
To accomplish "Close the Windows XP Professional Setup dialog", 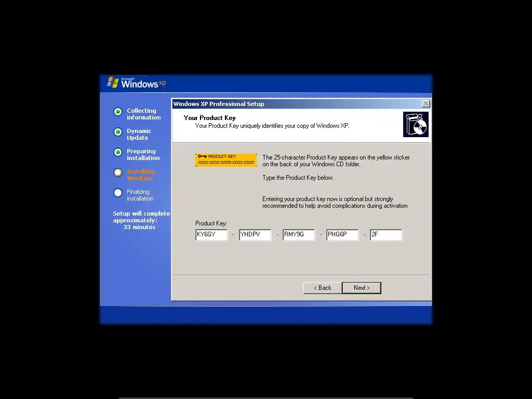I will [426, 104].
